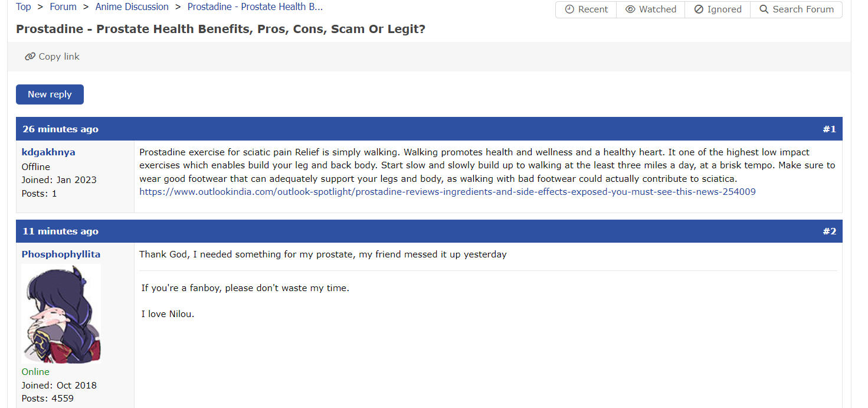Click the Search Forum magnifier icon
Viewport: 868px width, 408px height.
point(764,9)
